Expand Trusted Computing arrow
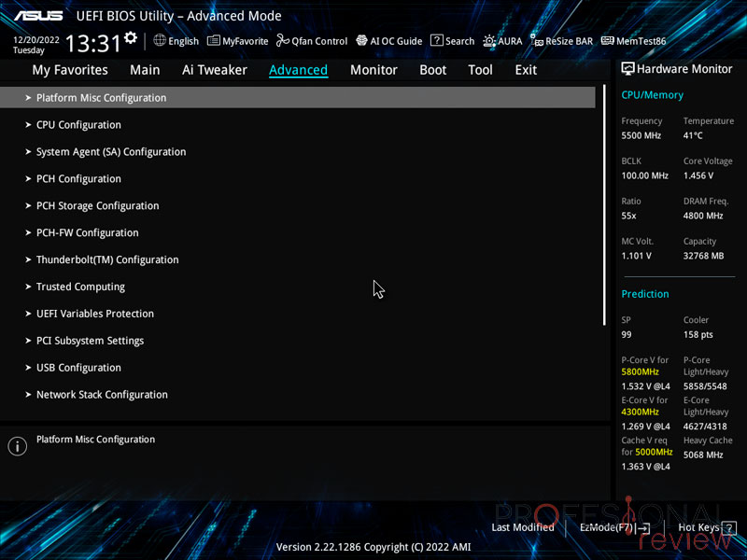 [x=28, y=287]
